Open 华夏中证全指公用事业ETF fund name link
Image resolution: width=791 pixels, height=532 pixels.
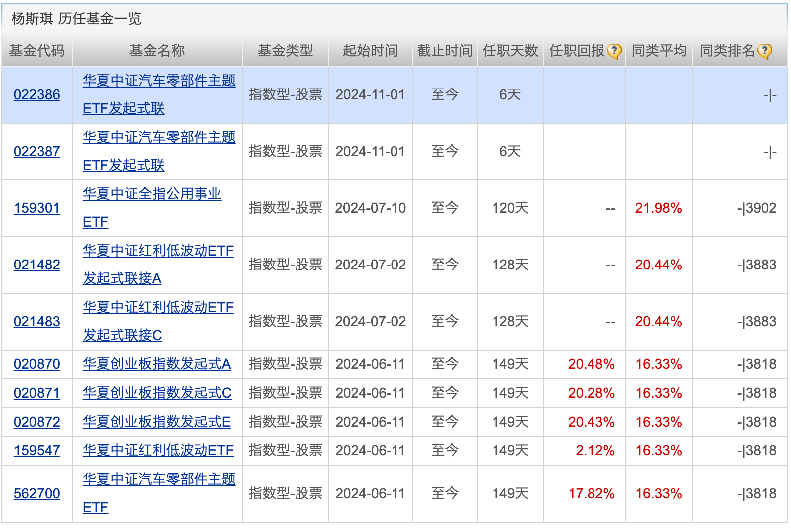tap(152, 208)
